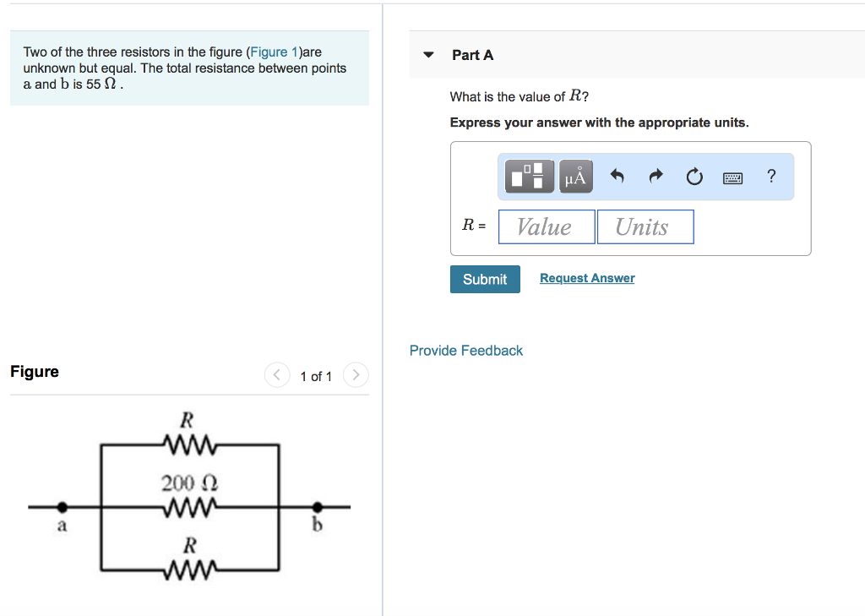The width and height of the screenshot is (865, 616).
Task: Open Provide Feedback
Action: (465, 350)
